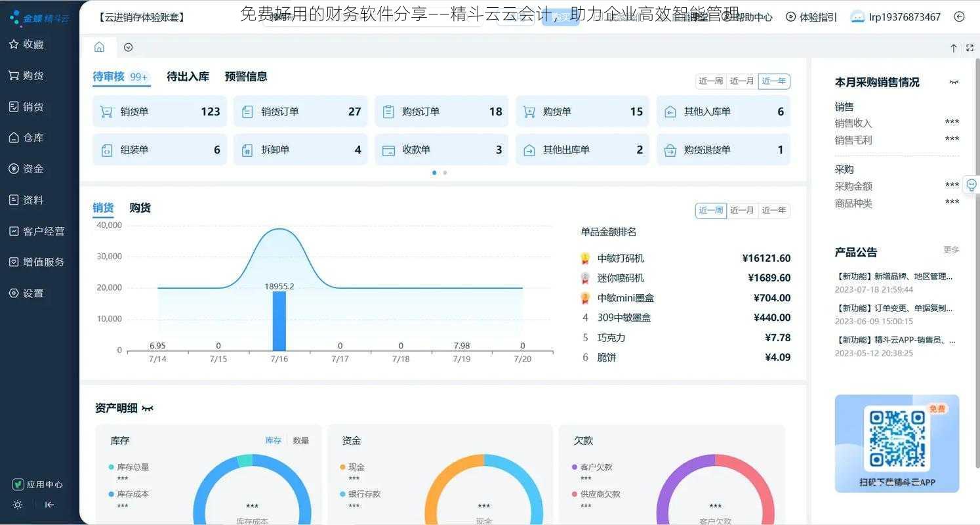Open the 销货 sales sidebar menu

coord(26,106)
